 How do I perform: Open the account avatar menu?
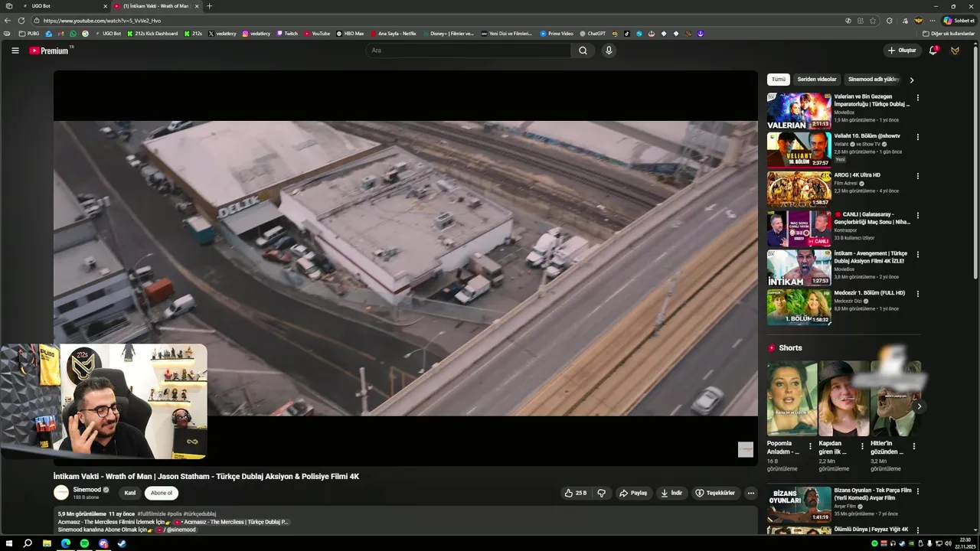click(955, 51)
